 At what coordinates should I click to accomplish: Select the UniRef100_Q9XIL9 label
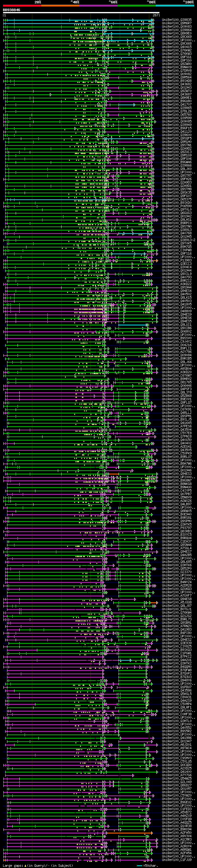(x=177, y=274)
